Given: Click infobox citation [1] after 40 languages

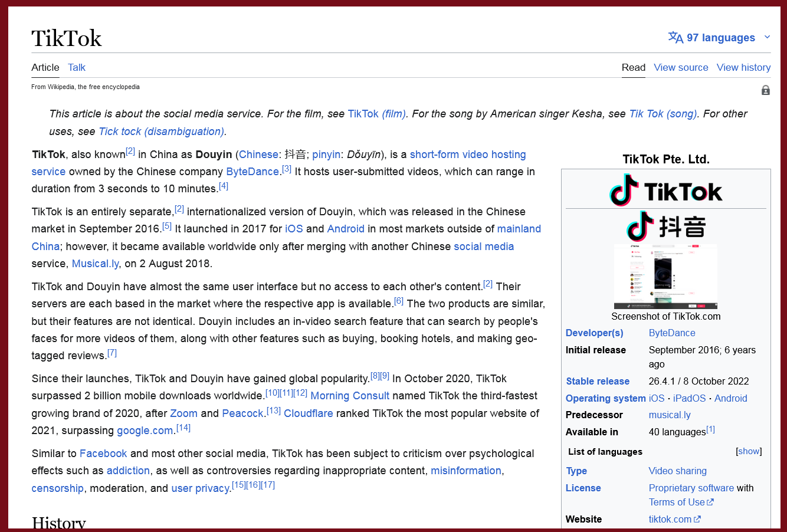Looking at the screenshot, I should pyautogui.click(x=711, y=429).
